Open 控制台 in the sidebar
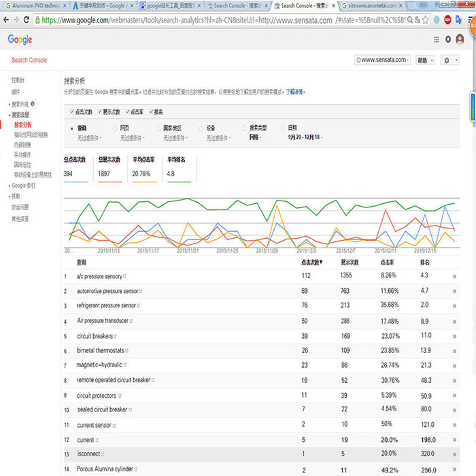The width and height of the screenshot is (476, 476). coord(18,80)
